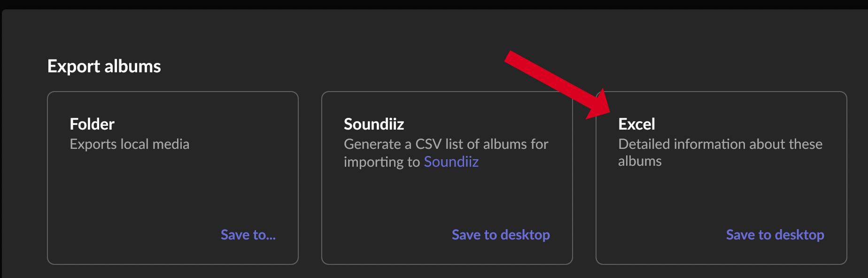868x278 pixels.
Task: Click the word "CSV" in Soundiiz description
Action: [428, 144]
